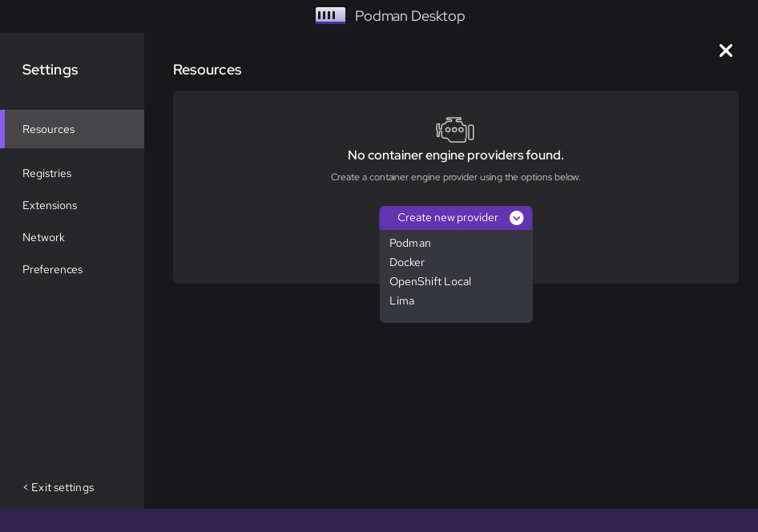Expand the Create new provider chevron
The image size is (758, 532).
point(516,218)
